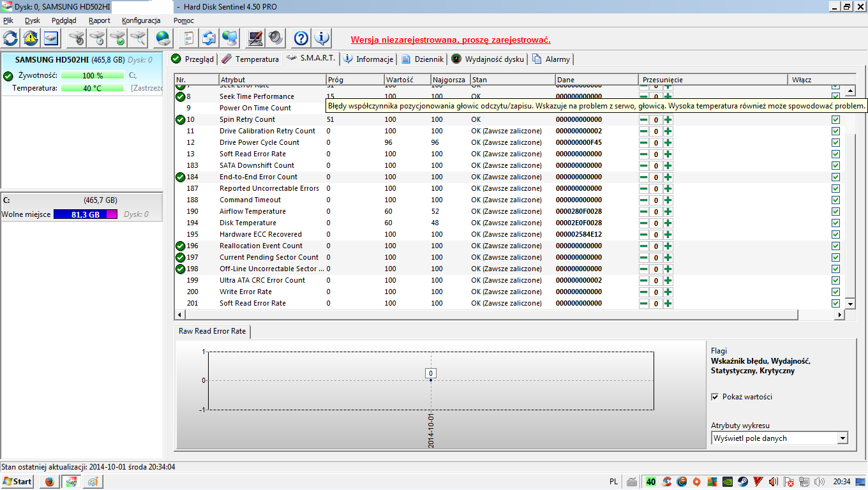Viewport: 868px width, 490px height.
Task: Click the Windows Start button
Action: pos(18,482)
